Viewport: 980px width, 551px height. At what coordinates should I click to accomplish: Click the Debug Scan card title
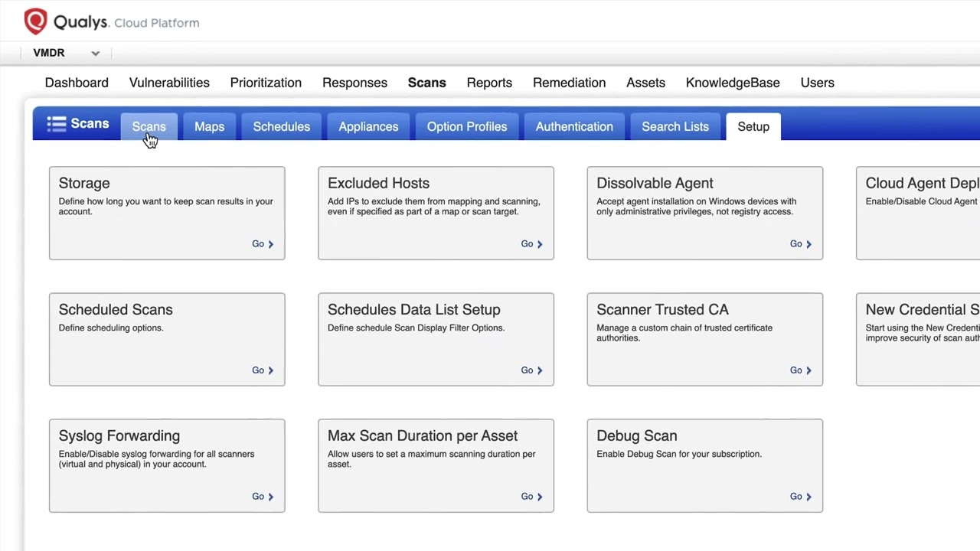(636, 435)
